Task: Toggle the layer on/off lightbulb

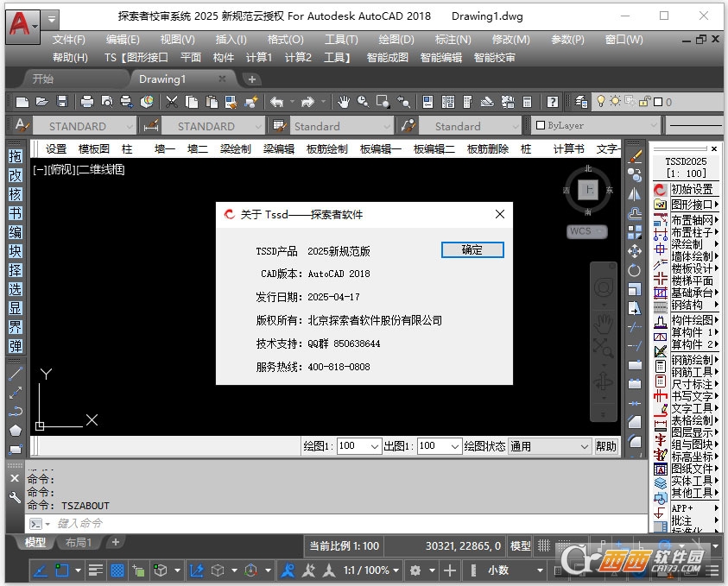Action: 601,101
